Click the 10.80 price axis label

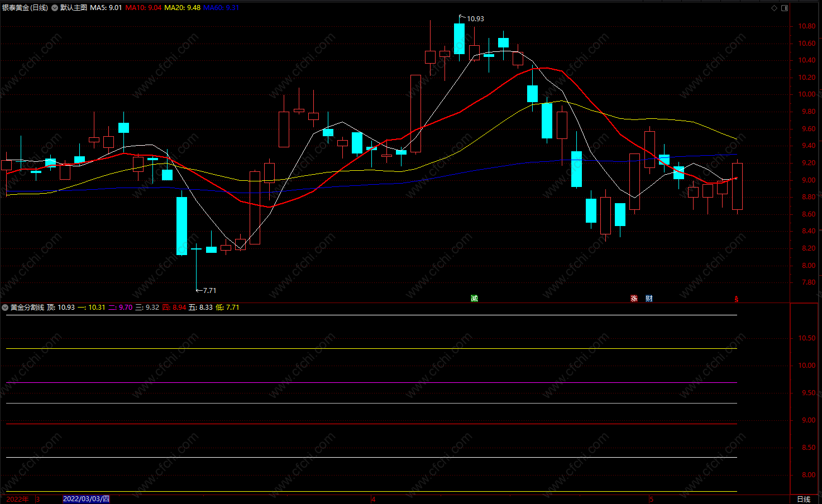(x=807, y=26)
